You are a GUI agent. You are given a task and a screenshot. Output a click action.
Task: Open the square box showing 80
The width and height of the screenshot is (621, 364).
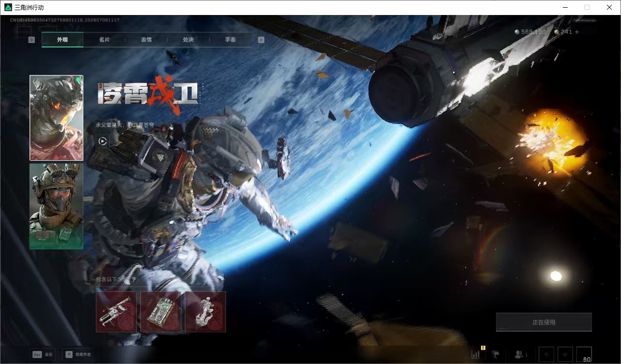(x=584, y=354)
